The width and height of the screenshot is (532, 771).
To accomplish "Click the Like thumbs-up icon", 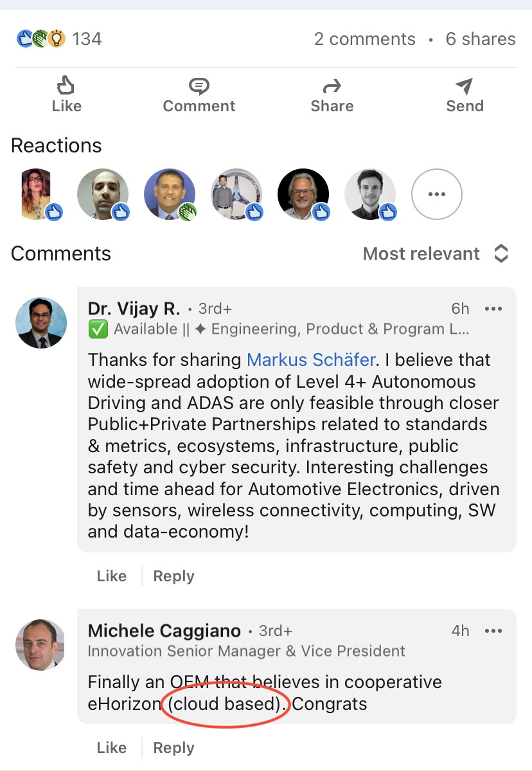I will [x=66, y=86].
